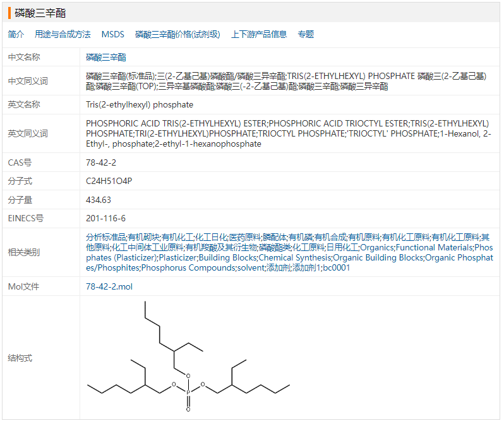
Task: Click the chemical structure formula image
Action: click(x=188, y=357)
